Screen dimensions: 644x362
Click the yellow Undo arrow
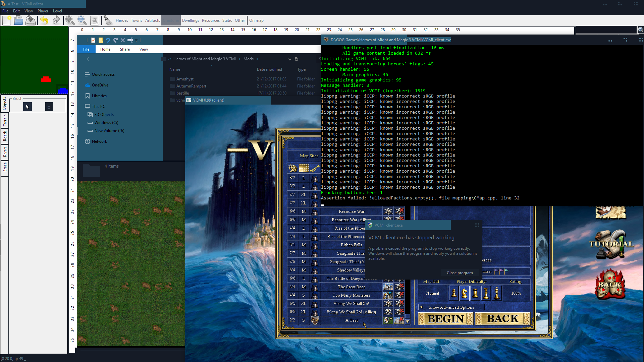pos(44,20)
